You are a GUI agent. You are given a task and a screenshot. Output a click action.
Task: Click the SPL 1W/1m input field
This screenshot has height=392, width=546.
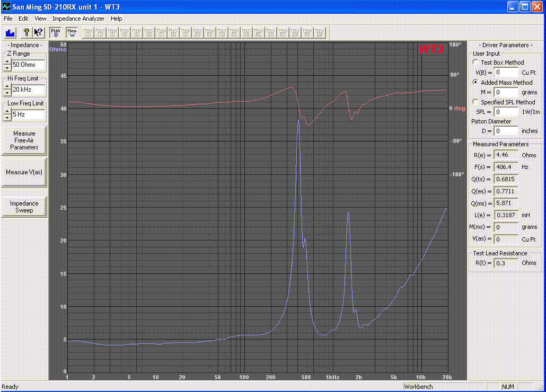coord(506,112)
